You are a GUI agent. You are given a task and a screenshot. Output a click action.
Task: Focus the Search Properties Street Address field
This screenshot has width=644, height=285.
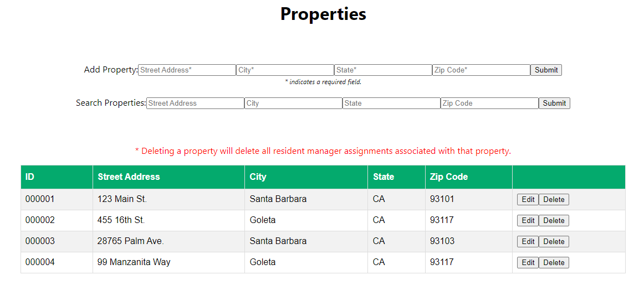pyautogui.click(x=195, y=103)
